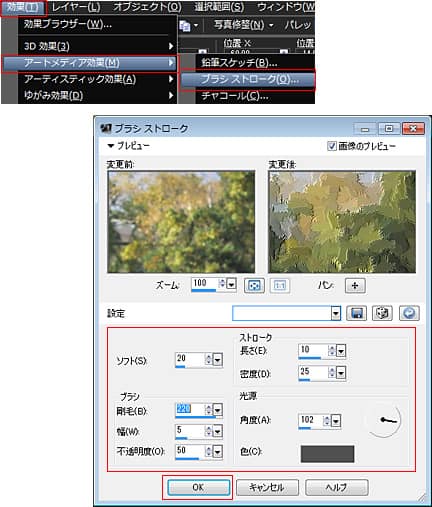Select ブラシ ストローク(O) in the submenu
The height and width of the screenshot is (507, 432).
(x=248, y=79)
